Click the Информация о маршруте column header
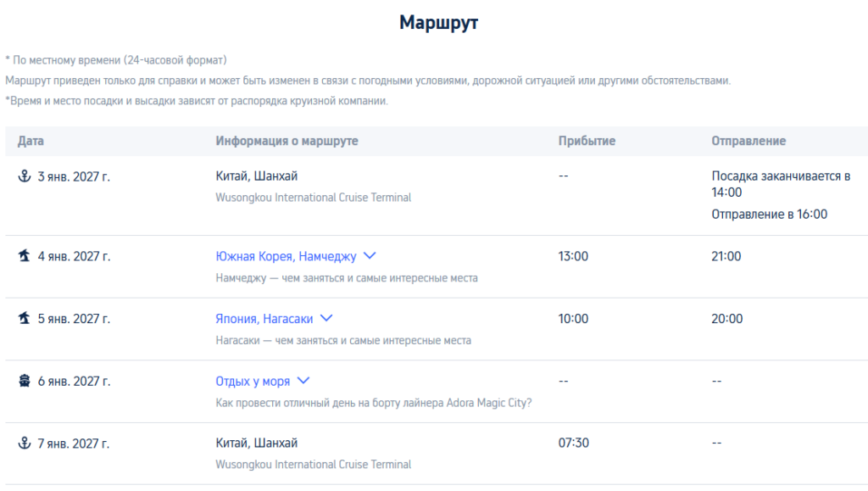The height and width of the screenshot is (491, 868). [x=287, y=141]
